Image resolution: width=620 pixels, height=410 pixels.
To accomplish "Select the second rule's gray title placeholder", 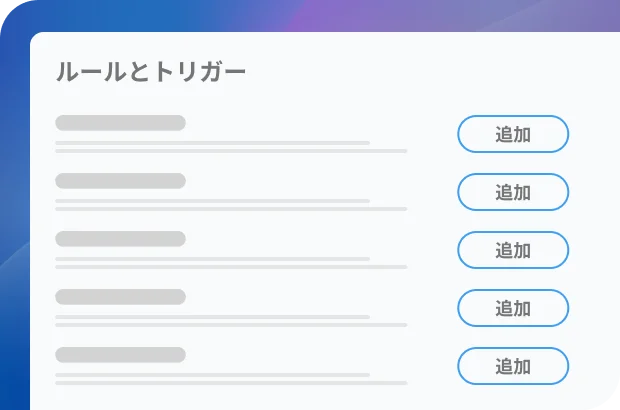I will pyautogui.click(x=121, y=181).
